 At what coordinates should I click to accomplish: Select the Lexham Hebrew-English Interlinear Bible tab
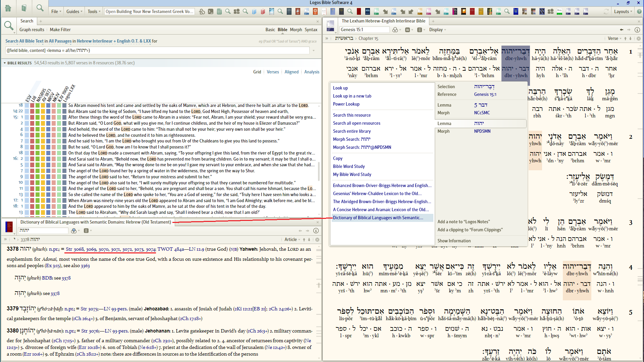point(383,21)
